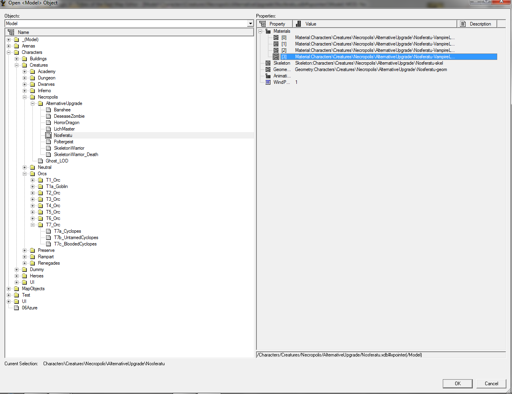Click the Arenas folder icon
512x394 pixels.
[16, 46]
